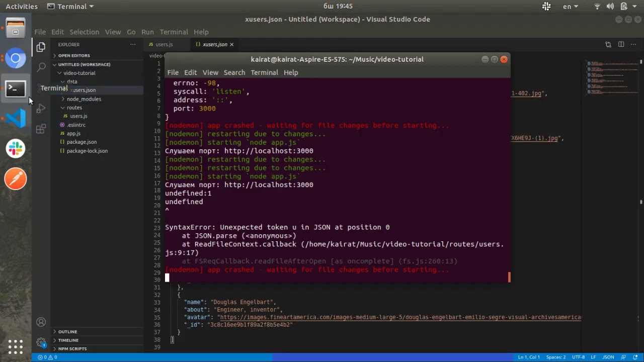Click Open Changes icon in editor toolbar
The image size is (644, 362).
[x=608, y=44]
